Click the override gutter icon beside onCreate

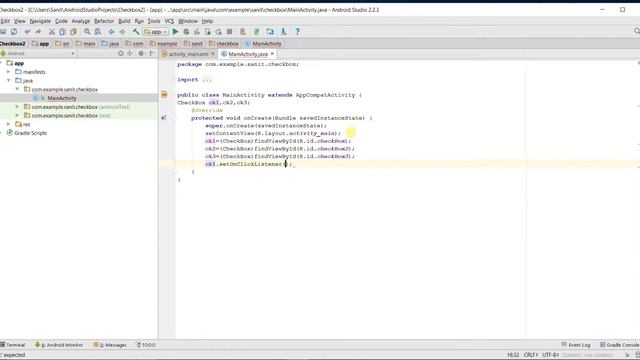(164, 118)
